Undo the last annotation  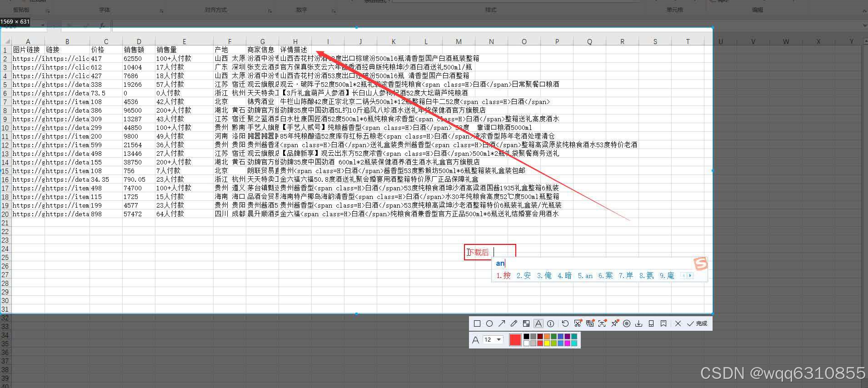pyautogui.click(x=565, y=323)
